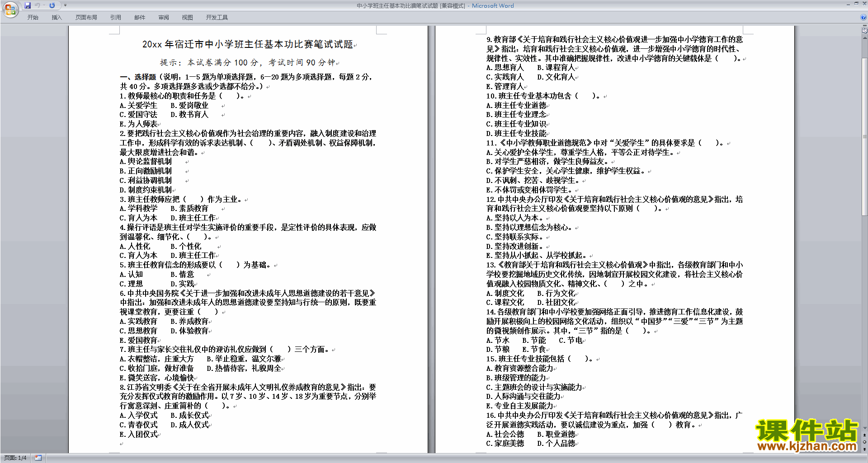Click option B.课程育人 on page two
868x463 pixels.
[556, 67]
